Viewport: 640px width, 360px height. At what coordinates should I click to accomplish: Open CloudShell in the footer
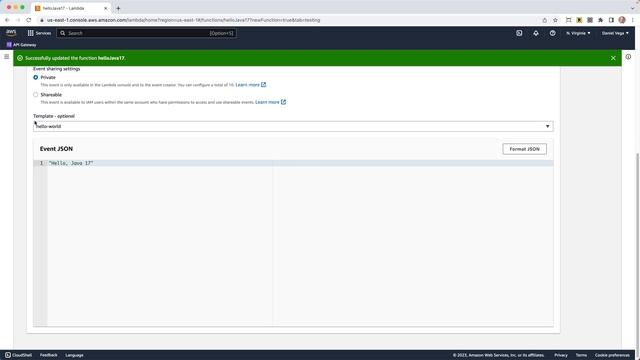pyautogui.click(x=18, y=355)
